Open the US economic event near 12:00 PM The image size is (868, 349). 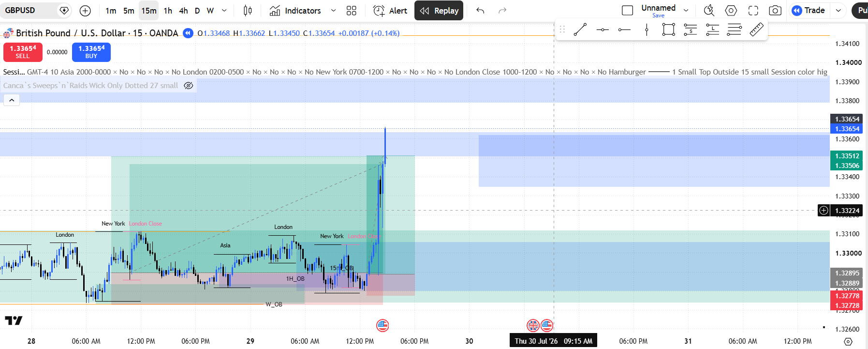pyautogui.click(x=383, y=325)
